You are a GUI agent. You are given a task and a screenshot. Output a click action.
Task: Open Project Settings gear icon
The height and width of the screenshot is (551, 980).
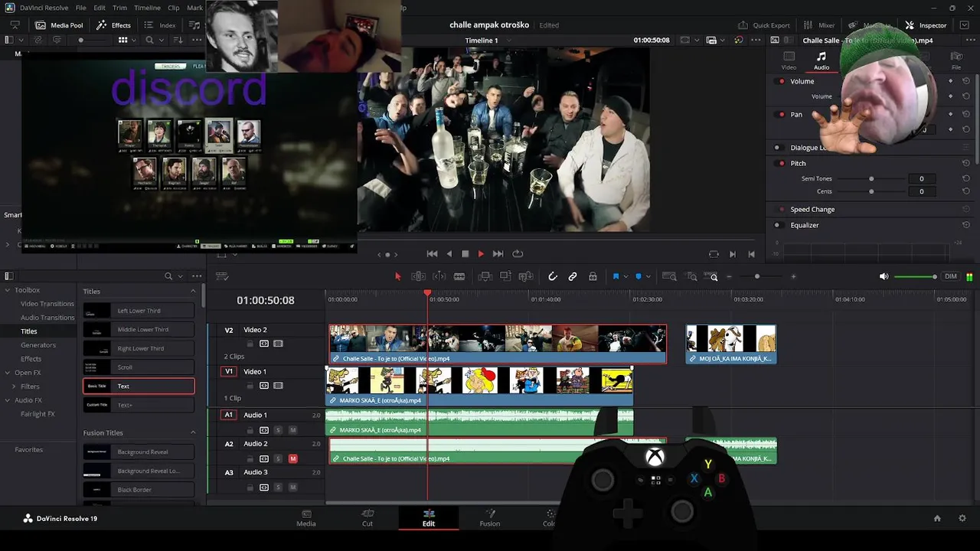click(x=962, y=518)
